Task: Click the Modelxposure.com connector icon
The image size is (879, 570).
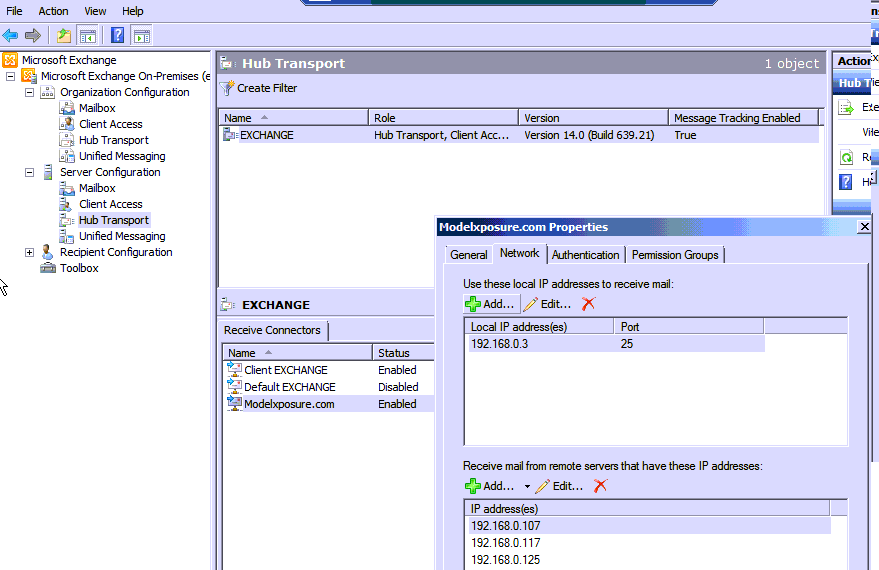Action: [x=234, y=404]
